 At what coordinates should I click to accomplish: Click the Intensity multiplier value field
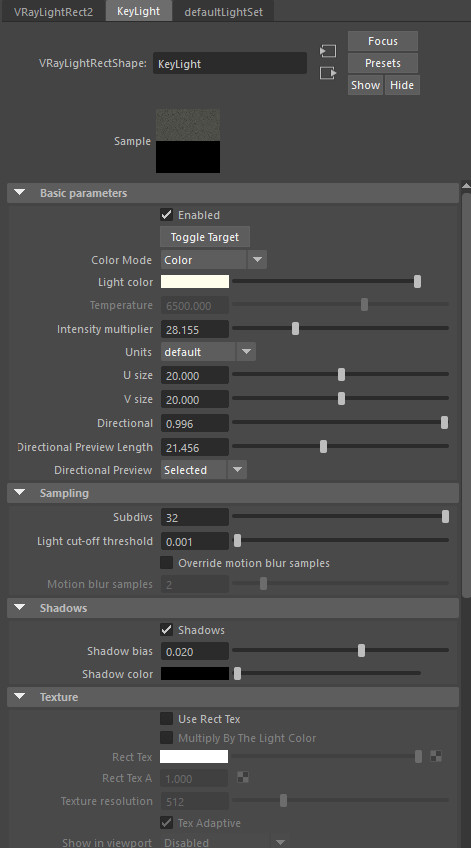(x=195, y=329)
